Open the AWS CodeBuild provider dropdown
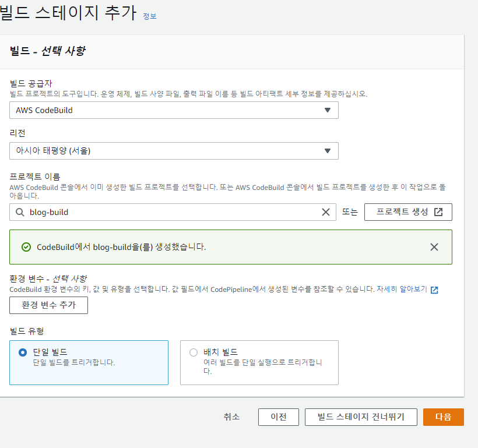This screenshot has width=478, height=448. pyautogui.click(x=174, y=110)
